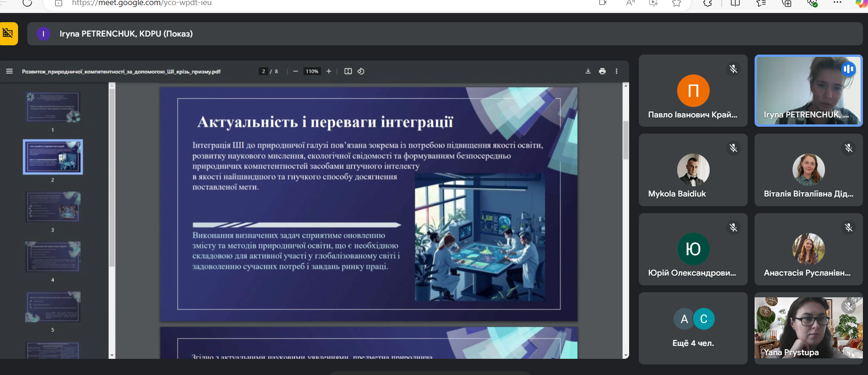This screenshot has width=868, height=375.
Task: Select Анастасія Русланівна's participant tile
Action: tap(808, 249)
